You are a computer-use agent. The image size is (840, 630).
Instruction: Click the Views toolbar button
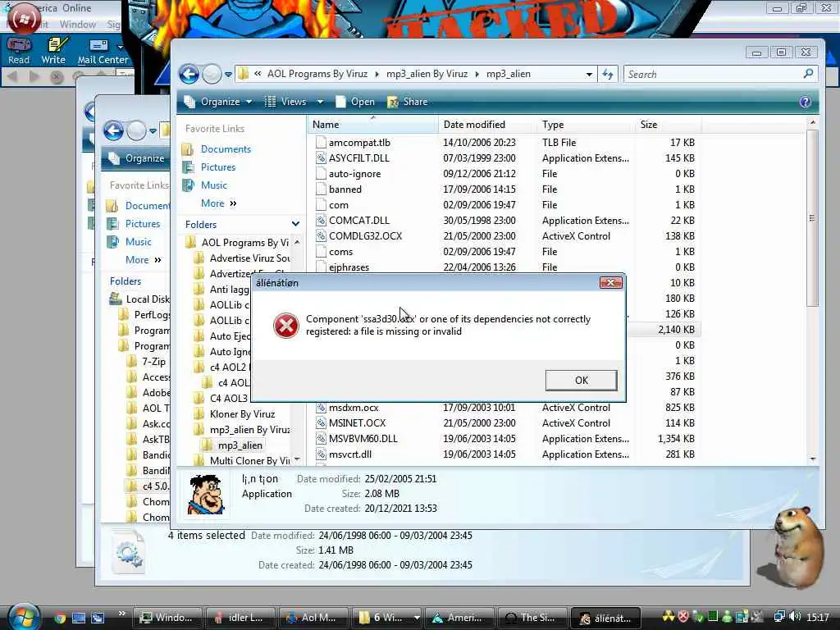coord(286,102)
